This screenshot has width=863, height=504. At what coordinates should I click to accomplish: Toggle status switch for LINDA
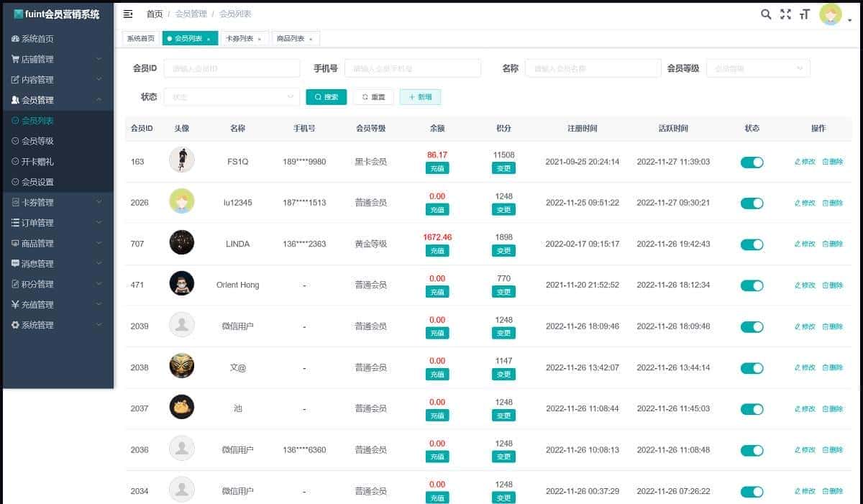[752, 244]
